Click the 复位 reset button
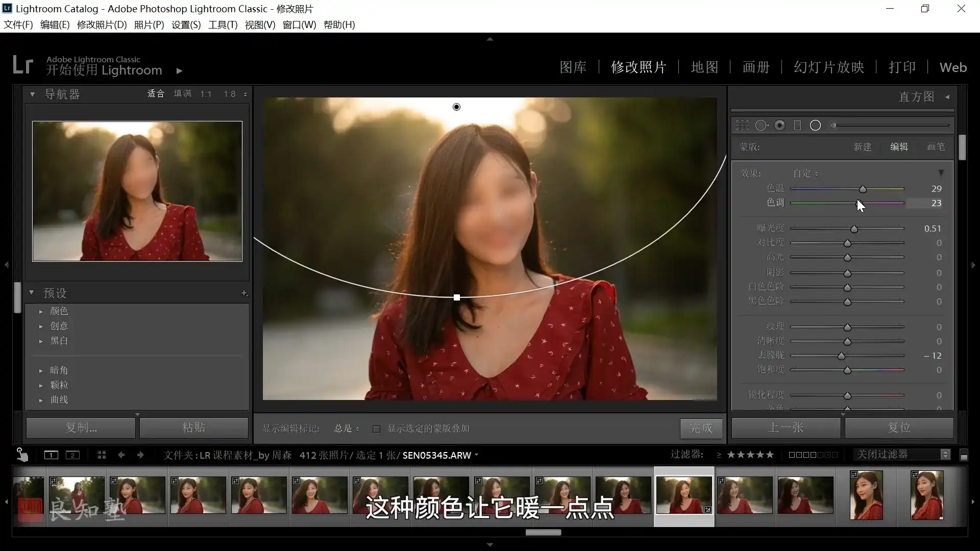The width and height of the screenshot is (980, 551). (899, 428)
